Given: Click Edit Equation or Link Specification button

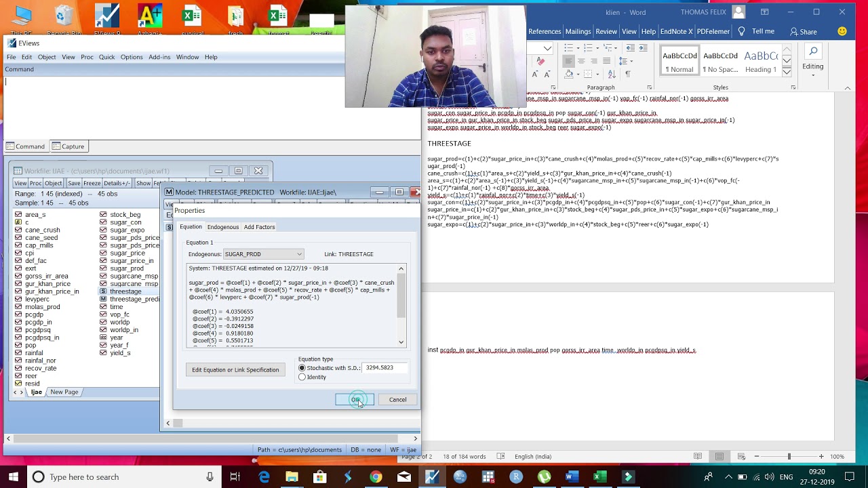Looking at the screenshot, I should [235, 370].
